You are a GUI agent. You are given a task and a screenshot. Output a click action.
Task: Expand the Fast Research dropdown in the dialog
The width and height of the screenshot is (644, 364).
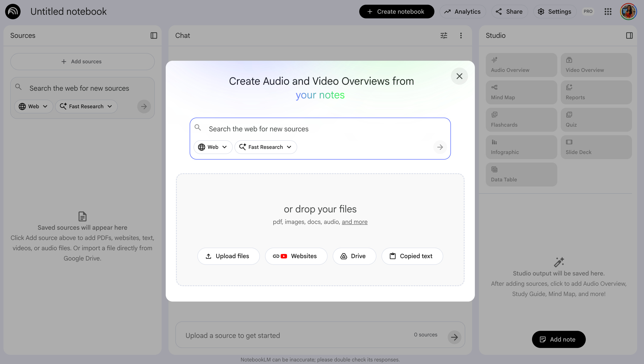266,147
